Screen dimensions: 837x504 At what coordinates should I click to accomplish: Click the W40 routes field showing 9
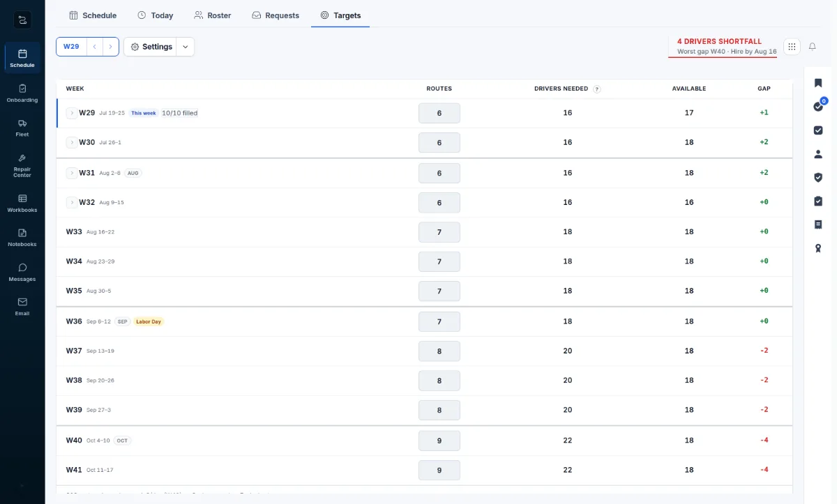(439, 441)
